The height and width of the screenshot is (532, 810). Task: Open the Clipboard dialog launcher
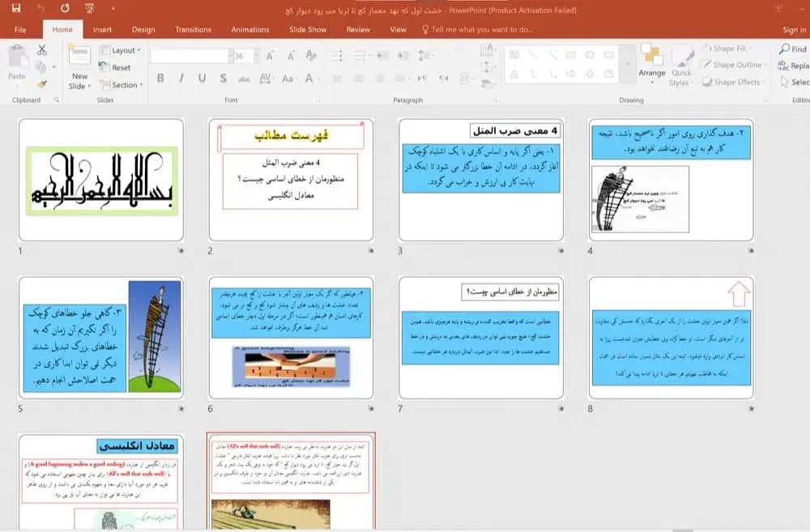(x=57, y=100)
